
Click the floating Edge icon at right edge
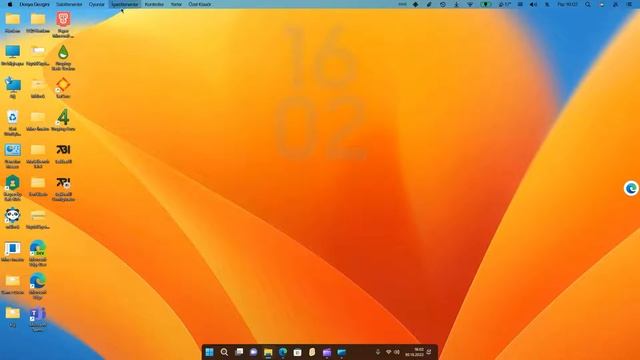coord(631,189)
